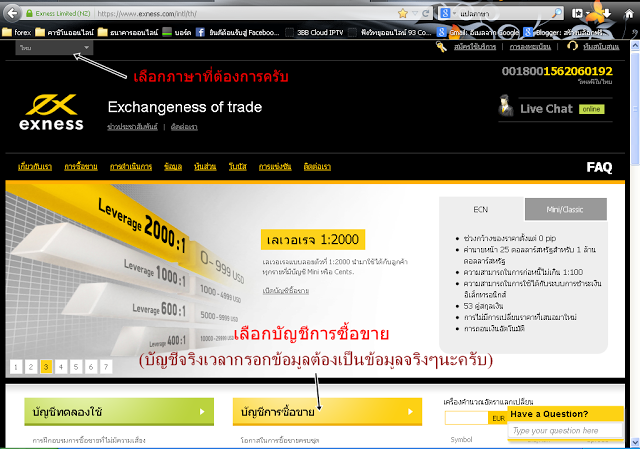Screen dimensions: 640x449
Task: Click the 'Type your question here' box
Action: [565, 431]
